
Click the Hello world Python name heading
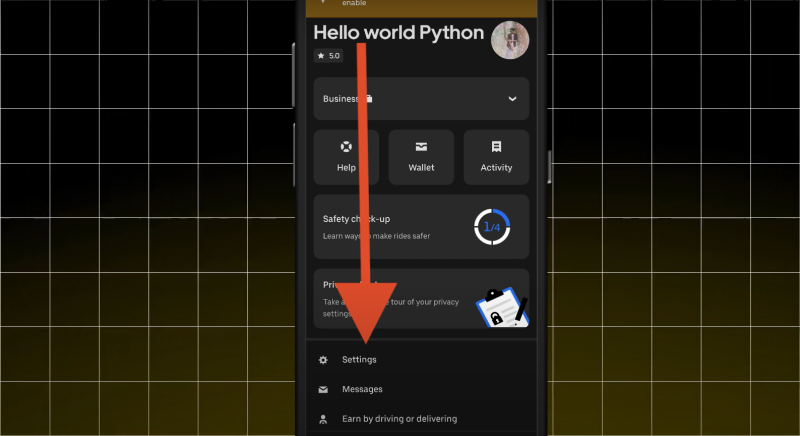tap(398, 33)
